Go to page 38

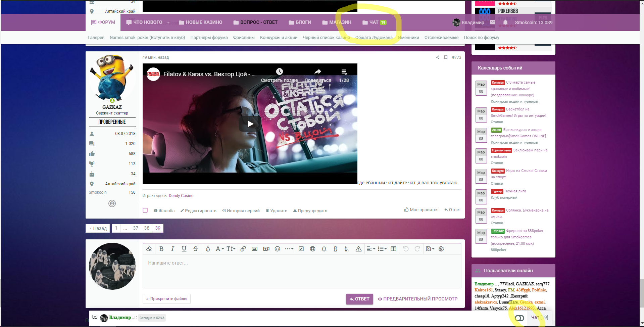click(x=147, y=228)
